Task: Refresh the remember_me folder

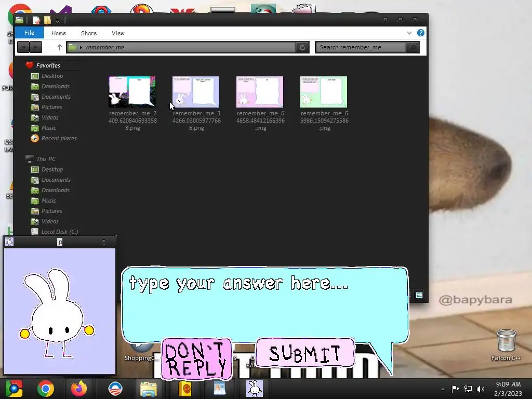Action: [302, 47]
